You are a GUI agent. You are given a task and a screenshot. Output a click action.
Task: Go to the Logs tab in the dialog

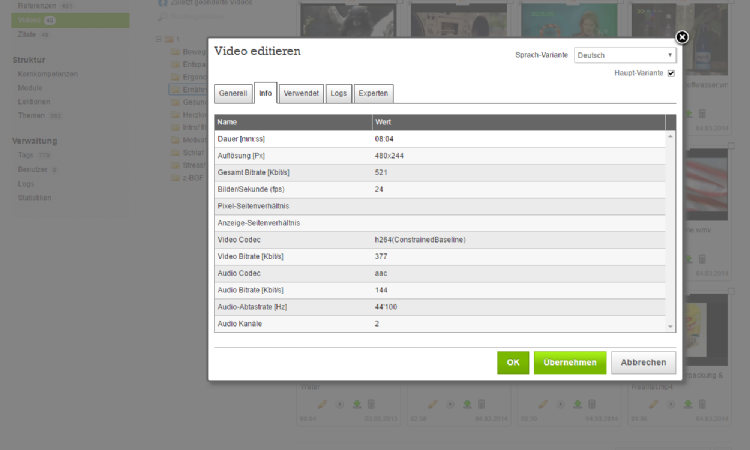[339, 93]
